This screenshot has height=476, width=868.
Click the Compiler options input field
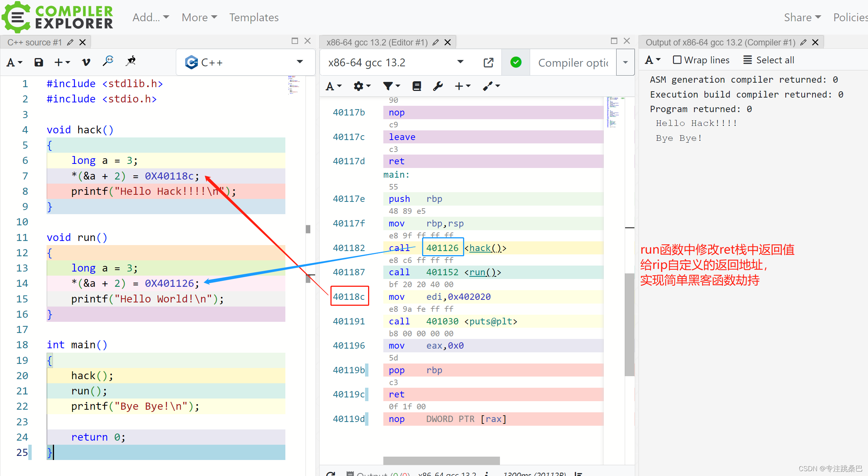coord(573,63)
